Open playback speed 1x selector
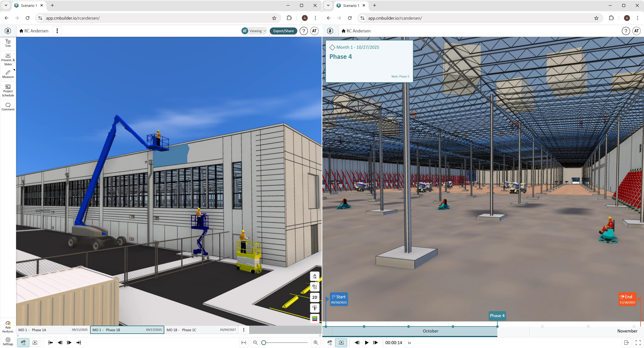 click(409, 342)
